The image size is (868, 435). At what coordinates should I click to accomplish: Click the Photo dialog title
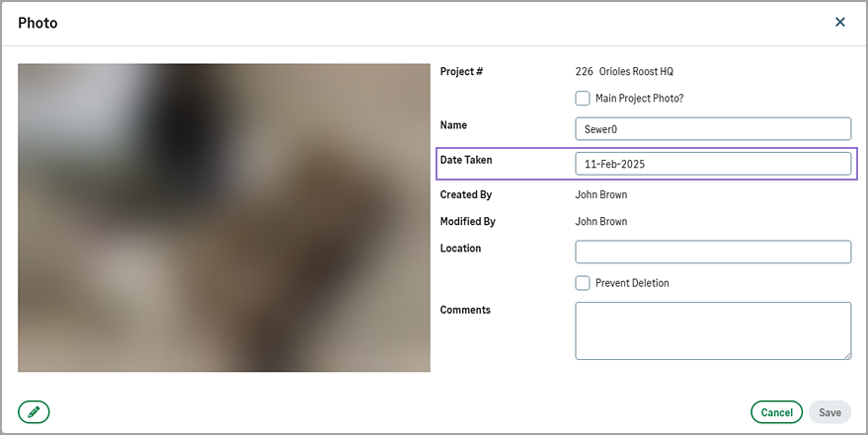coord(38,23)
